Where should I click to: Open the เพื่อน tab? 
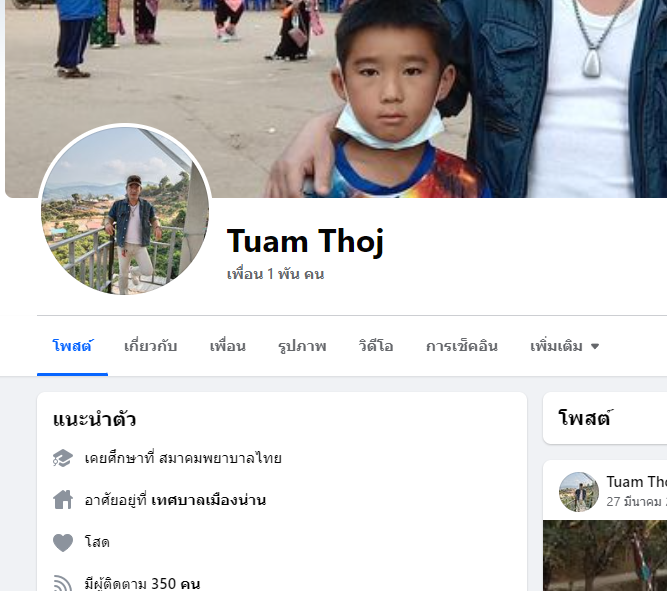click(x=228, y=346)
